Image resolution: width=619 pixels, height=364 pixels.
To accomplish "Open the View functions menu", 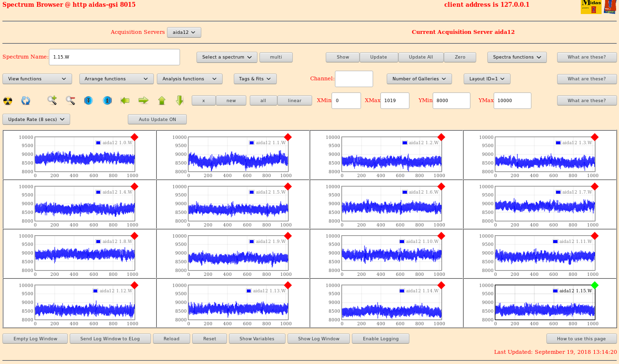I will (x=37, y=79).
